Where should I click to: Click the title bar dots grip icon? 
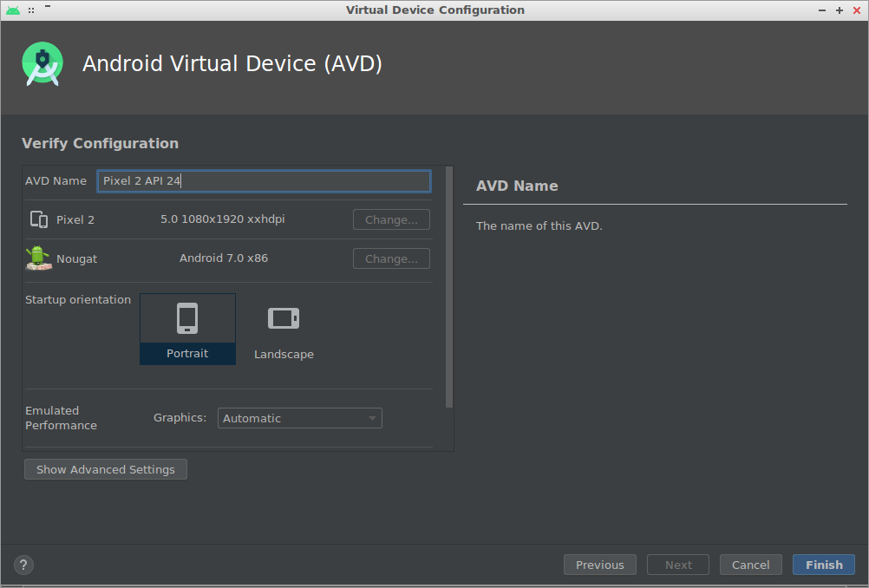pyautogui.click(x=31, y=10)
